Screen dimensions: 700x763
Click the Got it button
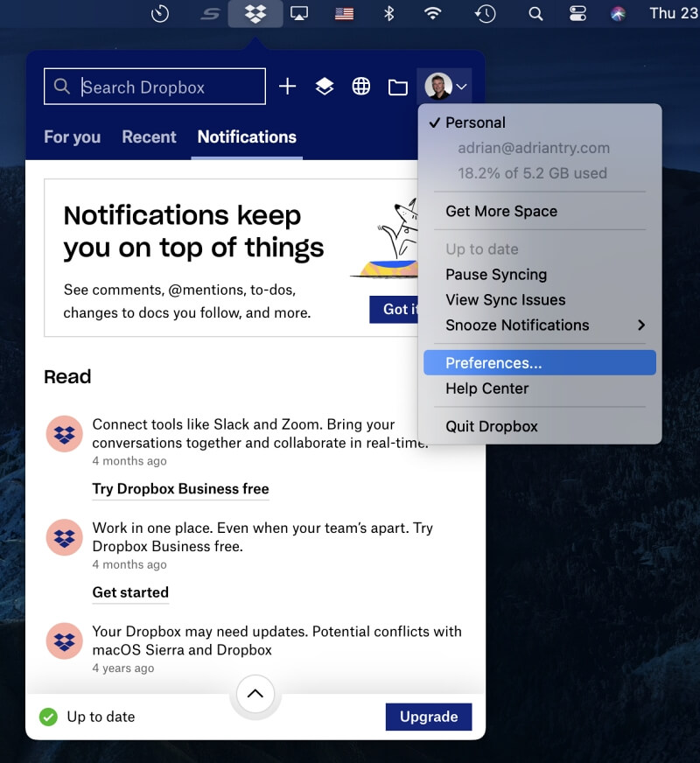[x=394, y=310]
